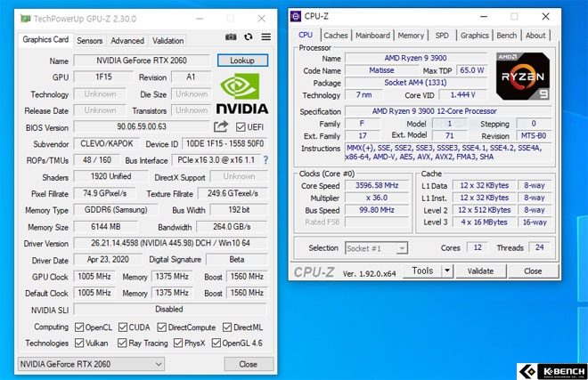This screenshot has height=380, width=588.
Task: Toggle the PhysX checkbox
Action: 178,343
